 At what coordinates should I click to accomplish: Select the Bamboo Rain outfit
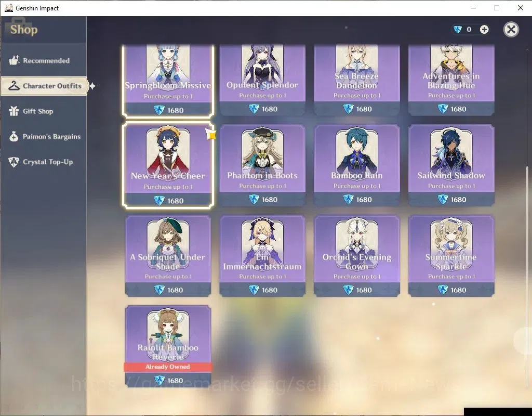357,165
